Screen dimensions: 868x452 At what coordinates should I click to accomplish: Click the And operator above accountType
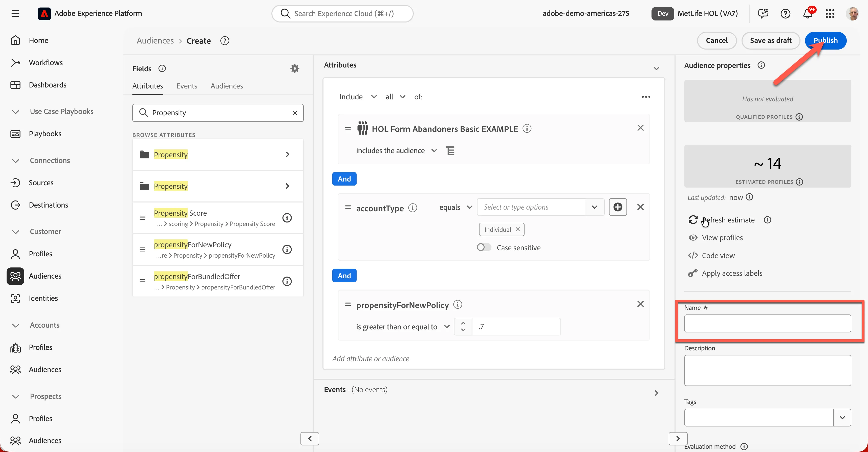click(x=344, y=179)
